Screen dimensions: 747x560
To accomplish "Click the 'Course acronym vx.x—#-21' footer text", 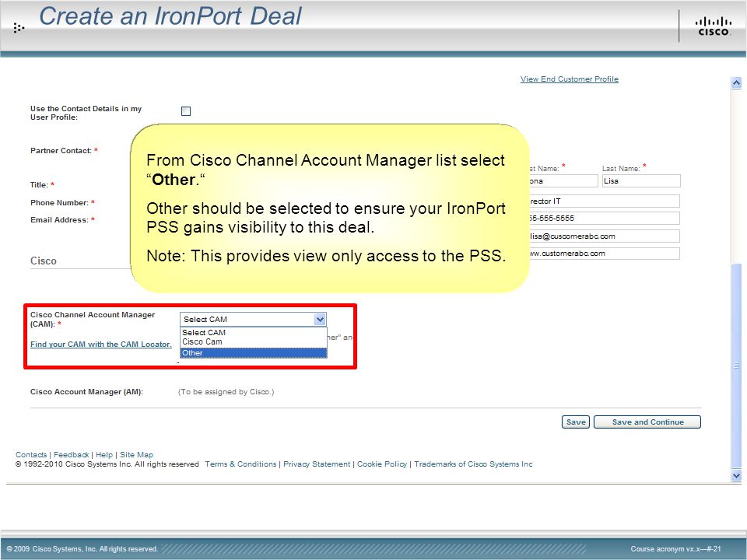I will click(x=675, y=549).
